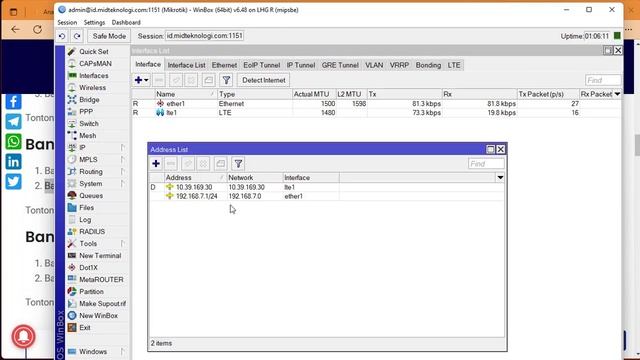Open Dot1X menu
The image size is (640, 360).
click(x=88, y=268)
